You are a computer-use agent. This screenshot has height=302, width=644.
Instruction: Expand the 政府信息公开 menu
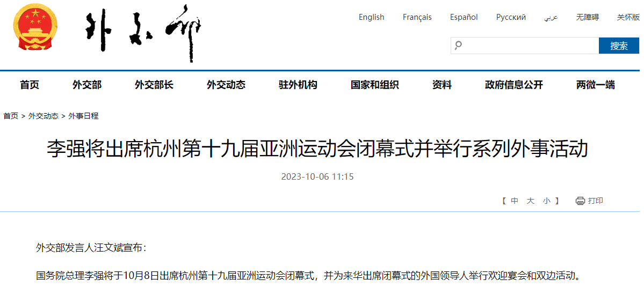click(513, 85)
